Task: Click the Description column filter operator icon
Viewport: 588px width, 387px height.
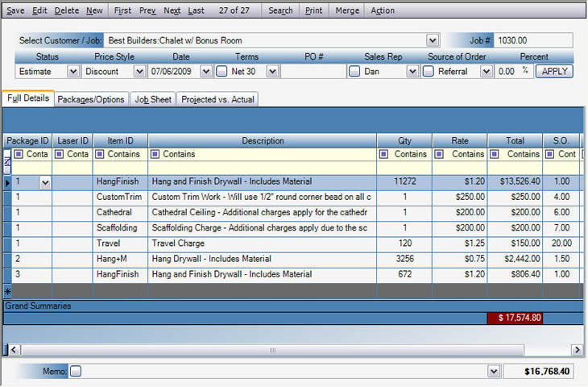Action: point(156,154)
